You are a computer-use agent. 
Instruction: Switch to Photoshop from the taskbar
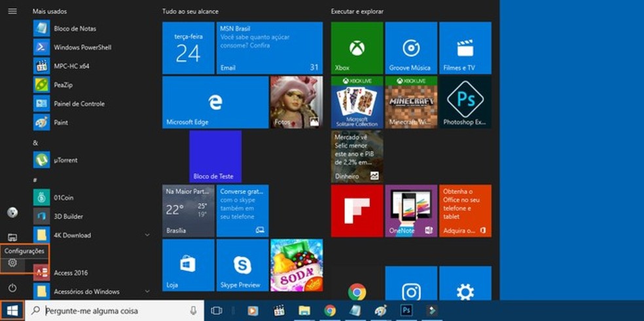[406, 311]
